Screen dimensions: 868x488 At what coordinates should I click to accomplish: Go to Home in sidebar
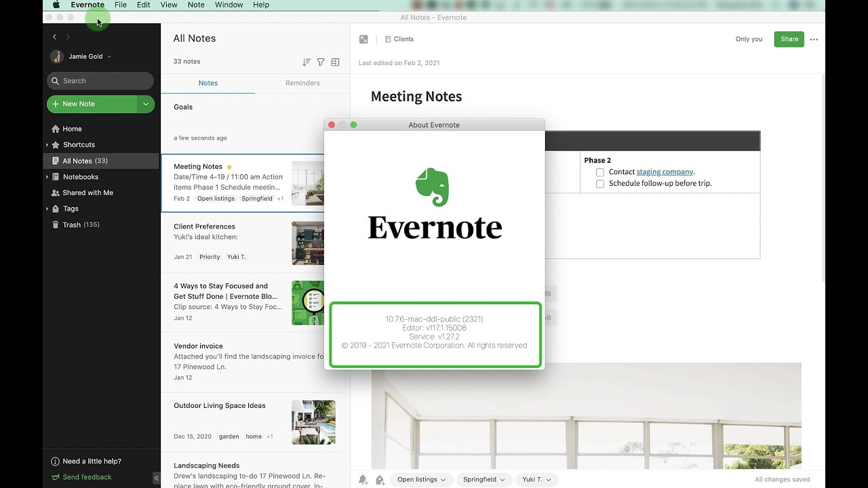72,129
